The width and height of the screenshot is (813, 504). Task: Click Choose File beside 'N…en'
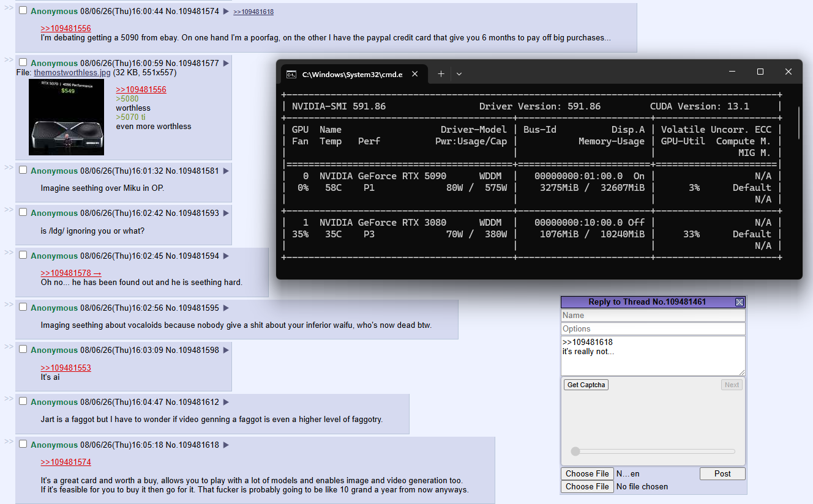pyautogui.click(x=587, y=473)
